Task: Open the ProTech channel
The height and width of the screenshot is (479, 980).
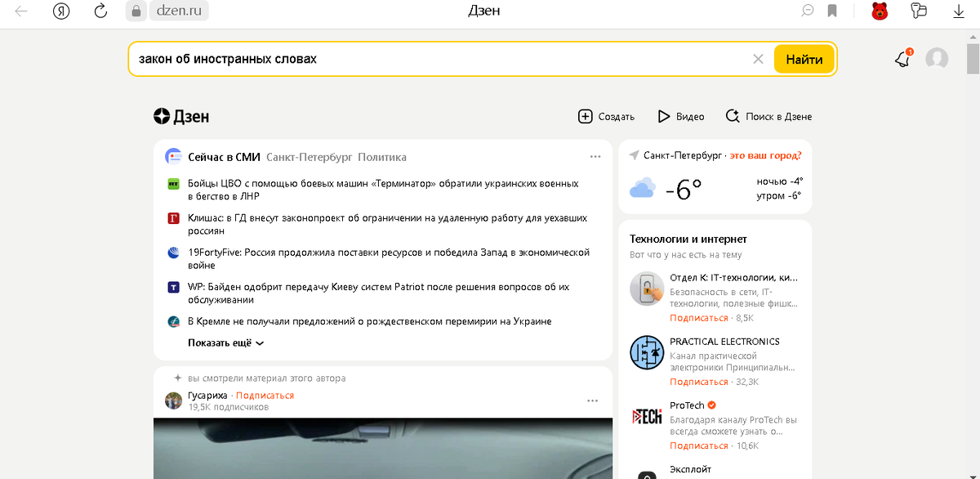Action: click(687, 405)
